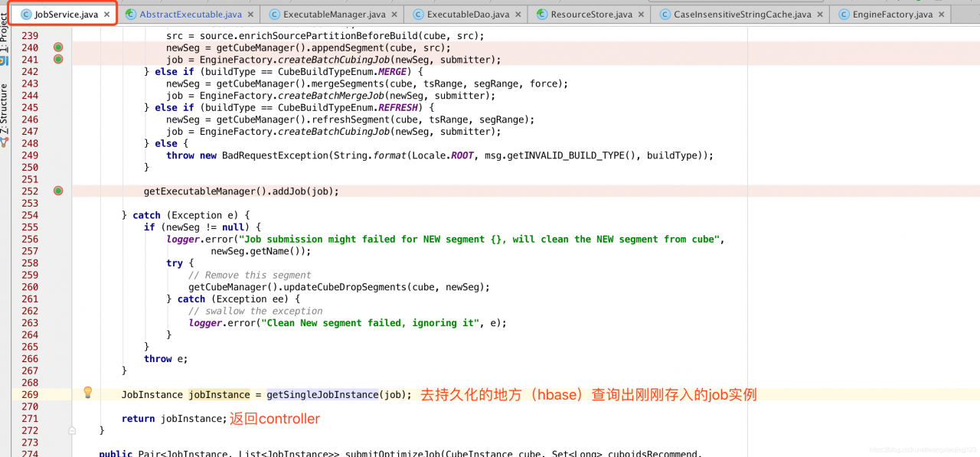This screenshot has width=980, height=457.
Task: Place cursor on line number 260
Action: click(x=30, y=287)
